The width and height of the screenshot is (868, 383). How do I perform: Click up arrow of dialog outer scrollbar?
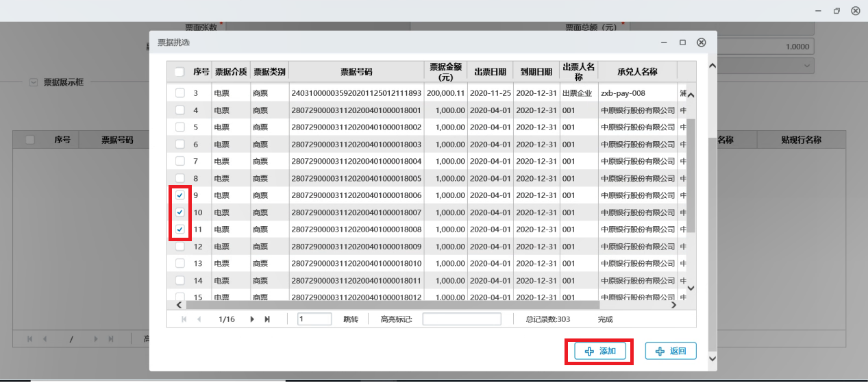point(712,66)
